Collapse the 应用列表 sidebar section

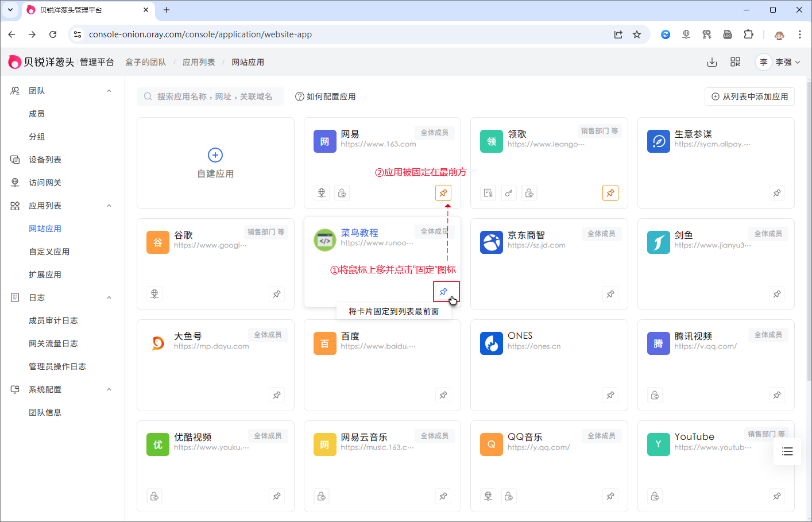[x=109, y=206]
